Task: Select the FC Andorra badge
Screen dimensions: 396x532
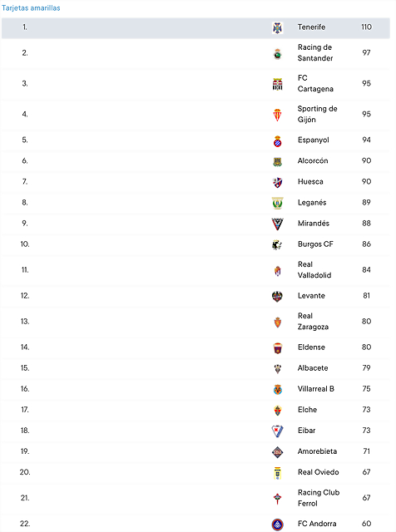Action: click(x=278, y=525)
